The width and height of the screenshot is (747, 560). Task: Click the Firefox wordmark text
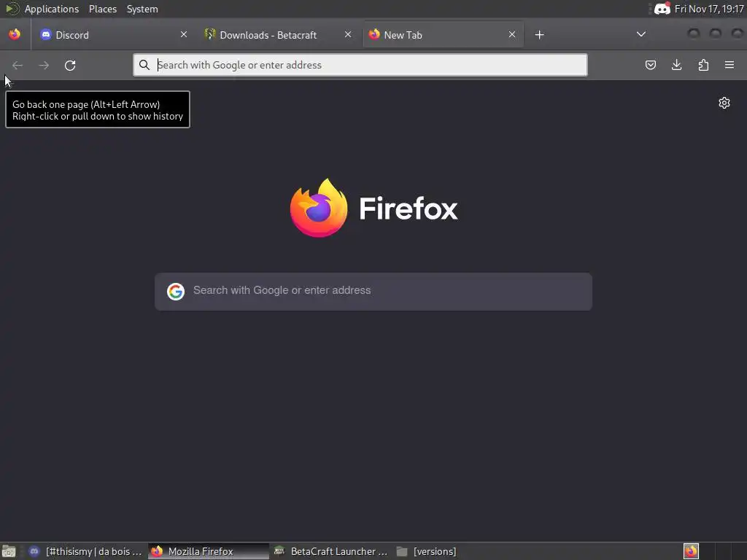409,208
